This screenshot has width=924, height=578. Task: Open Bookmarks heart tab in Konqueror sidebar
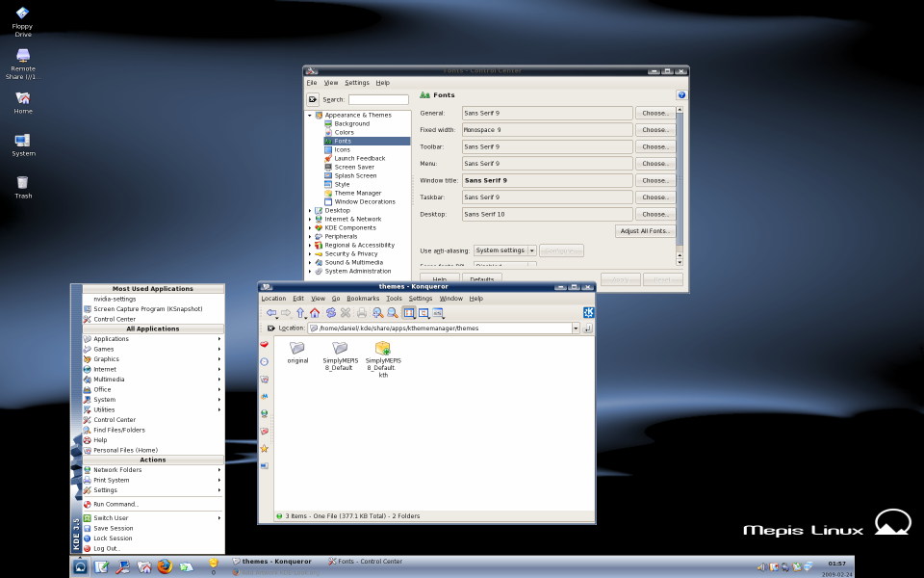(x=265, y=344)
